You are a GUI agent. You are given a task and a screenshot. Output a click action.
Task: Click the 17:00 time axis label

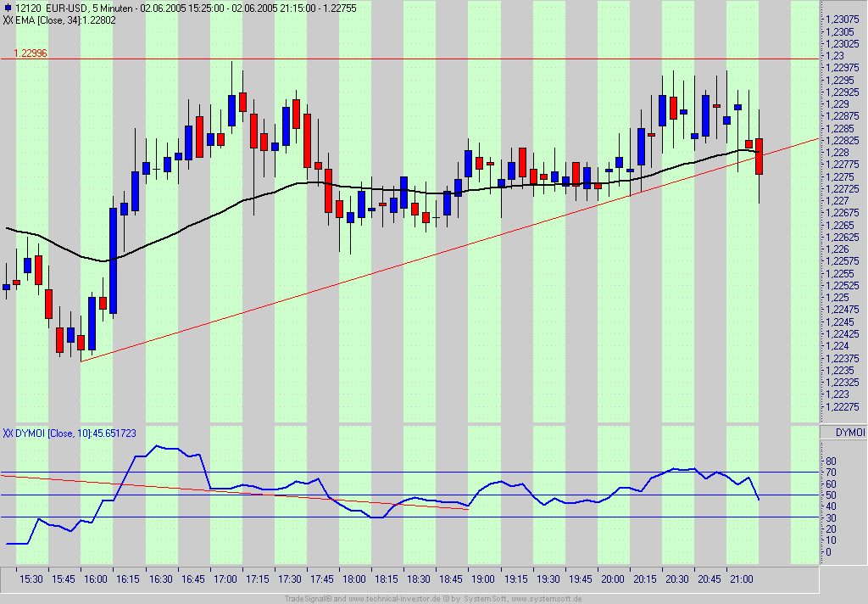coord(225,579)
